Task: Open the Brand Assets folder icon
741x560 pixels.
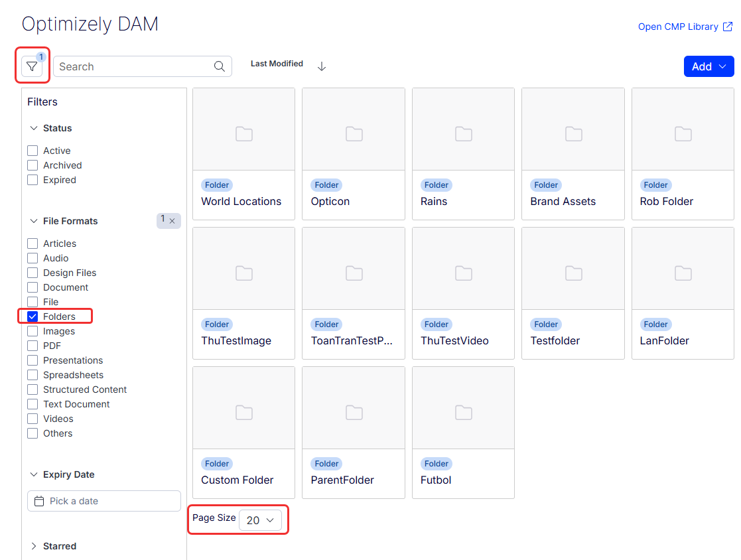Action: tap(574, 134)
